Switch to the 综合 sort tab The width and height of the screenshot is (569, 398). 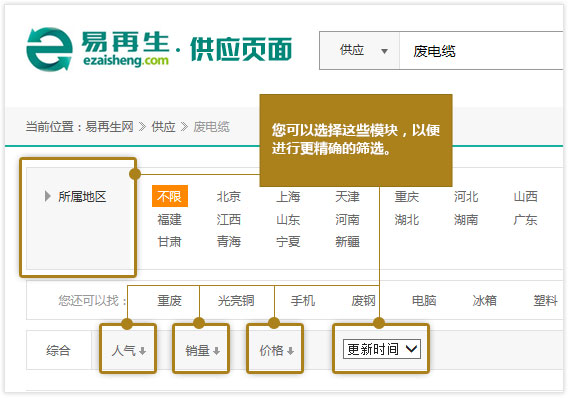(58, 350)
